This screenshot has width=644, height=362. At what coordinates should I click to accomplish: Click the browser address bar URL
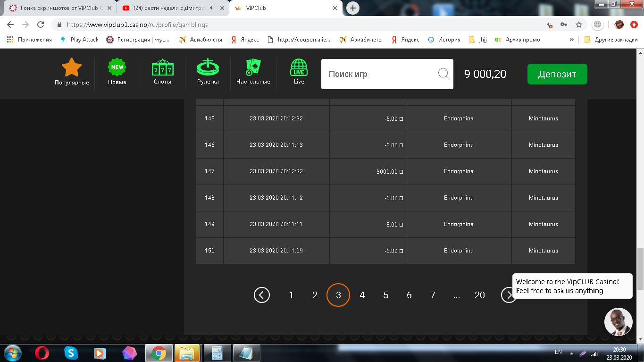(137, 25)
